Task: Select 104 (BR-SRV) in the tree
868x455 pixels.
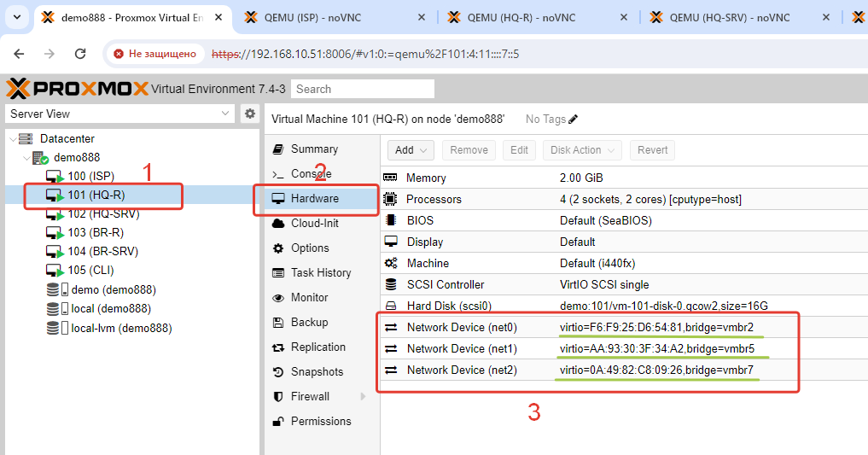Action: click(103, 251)
